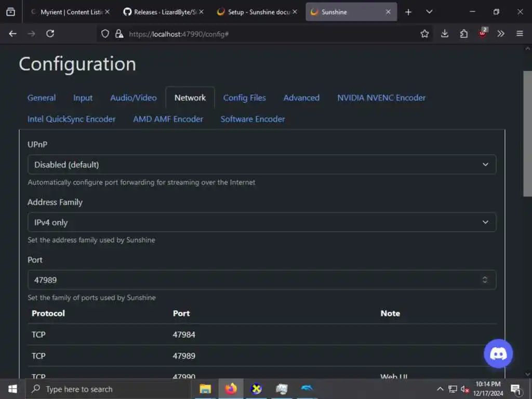Show hidden system tray icons
This screenshot has width=532, height=399.
coord(440,389)
